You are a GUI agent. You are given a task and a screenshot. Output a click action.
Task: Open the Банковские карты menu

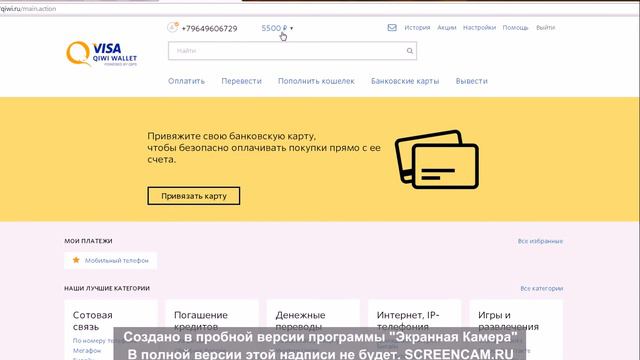pyautogui.click(x=405, y=81)
